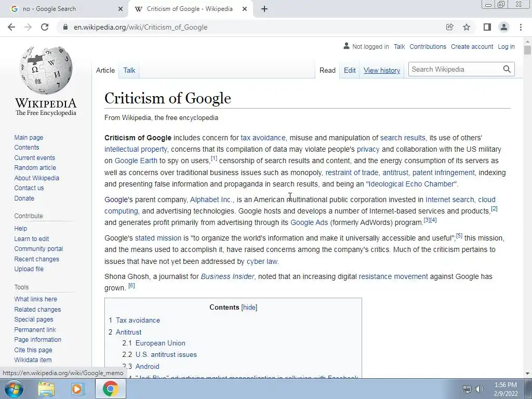Click the Donate sidebar link
532x399 pixels.
point(24,198)
